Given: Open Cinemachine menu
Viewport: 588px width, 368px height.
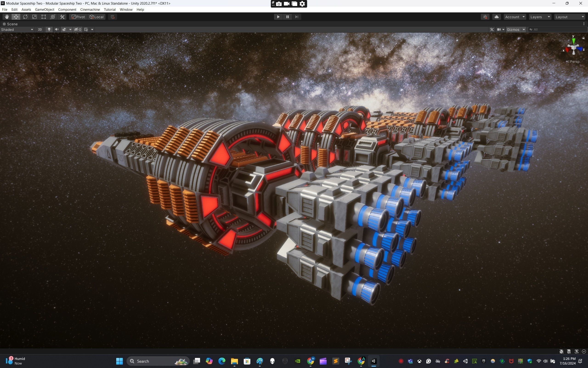Looking at the screenshot, I should pos(90,9).
